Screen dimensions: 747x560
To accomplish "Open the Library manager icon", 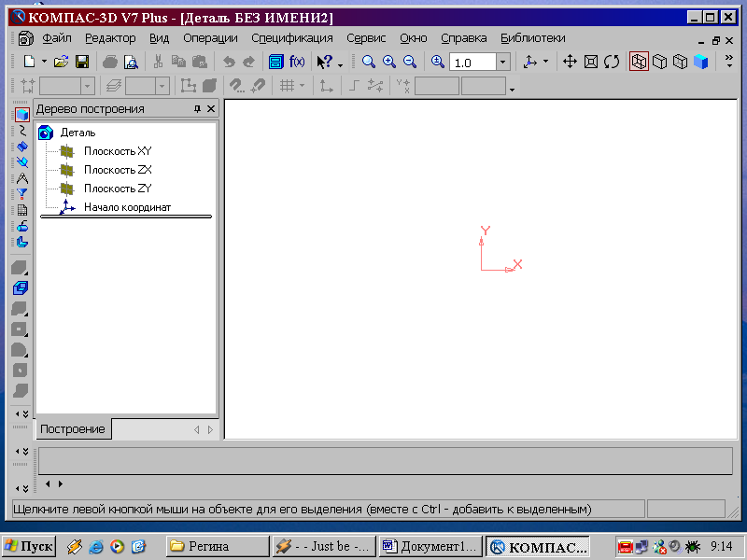I will tap(275, 62).
